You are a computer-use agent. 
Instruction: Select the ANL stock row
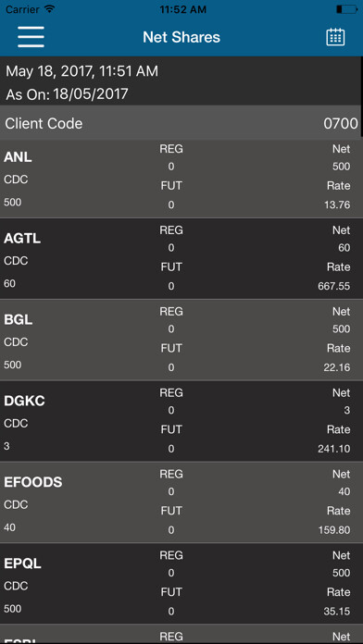pyautogui.click(x=181, y=180)
